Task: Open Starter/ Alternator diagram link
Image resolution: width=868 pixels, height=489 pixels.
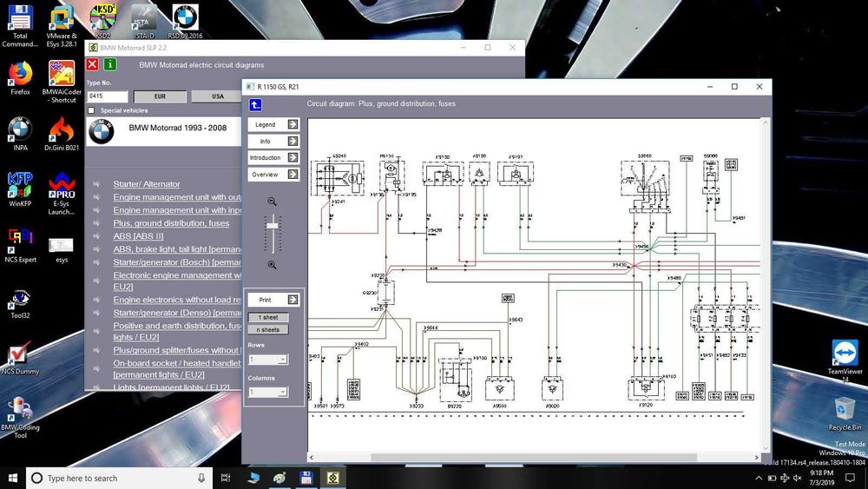Action: click(147, 184)
